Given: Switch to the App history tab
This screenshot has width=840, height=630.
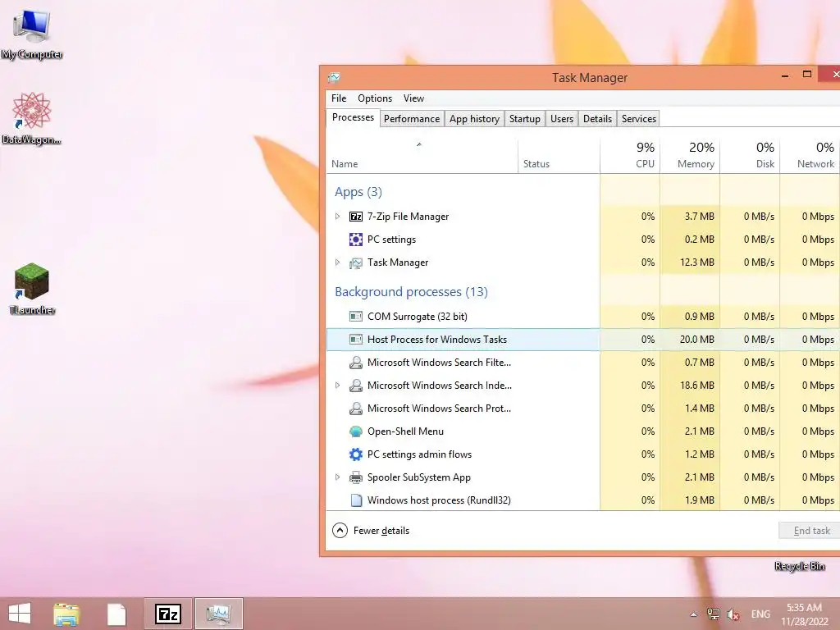Looking at the screenshot, I should pyautogui.click(x=474, y=119).
